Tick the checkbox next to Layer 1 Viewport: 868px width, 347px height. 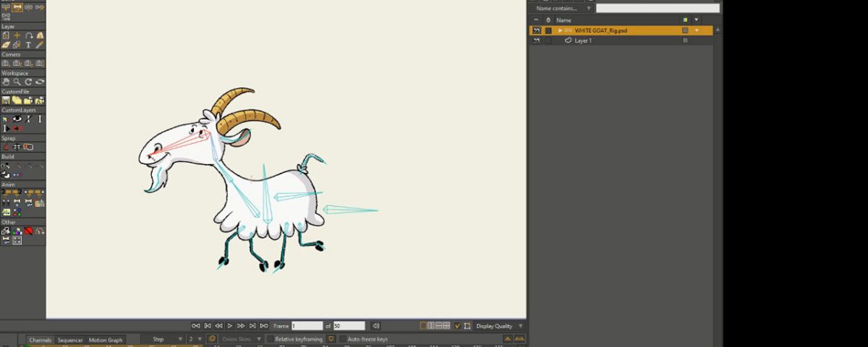(548, 40)
